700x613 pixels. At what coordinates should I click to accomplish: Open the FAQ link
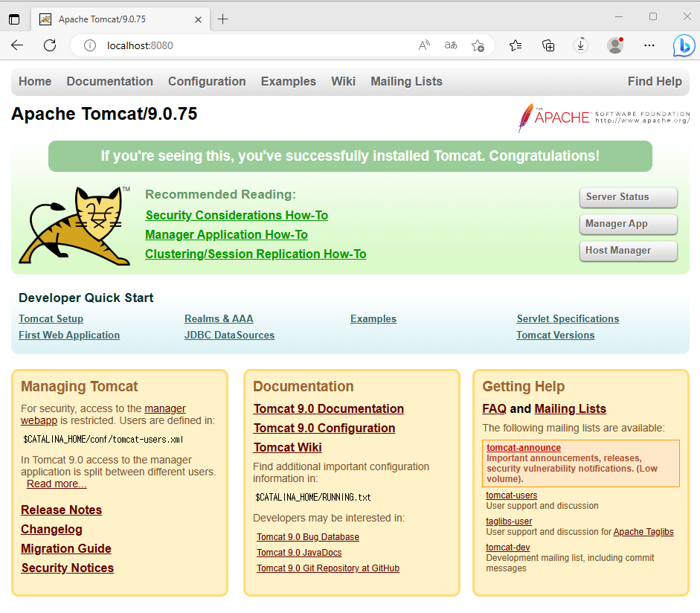494,408
